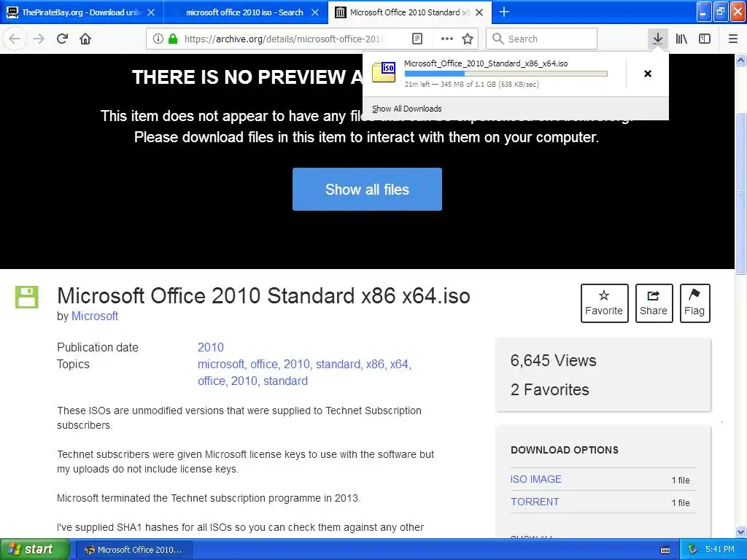Toggle the sidebars toolbar icon
Image resolution: width=747 pixels, height=560 pixels.
[705, 39]
